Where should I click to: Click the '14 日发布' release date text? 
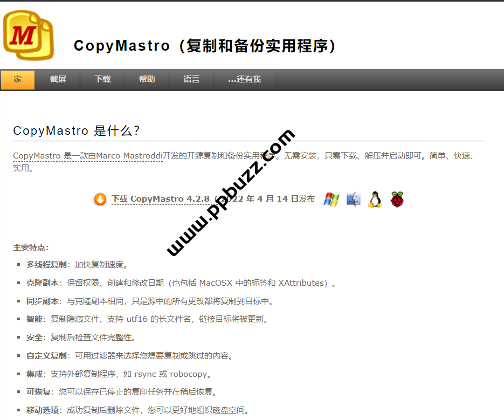coord(296,199)
